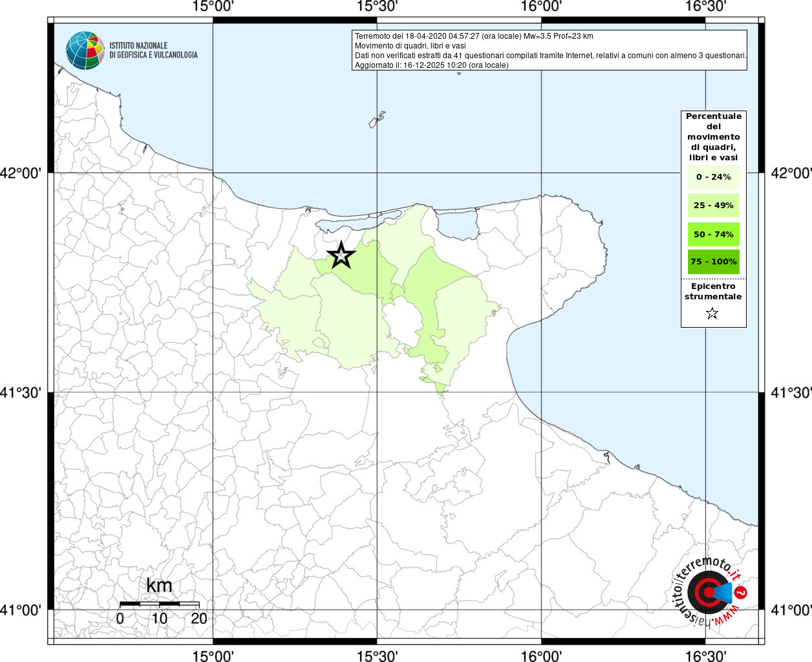Viewport: 812px width, 662px height.
Task: Select the 0 - 24% legend swatch
Action: click(x=713, y=176)
